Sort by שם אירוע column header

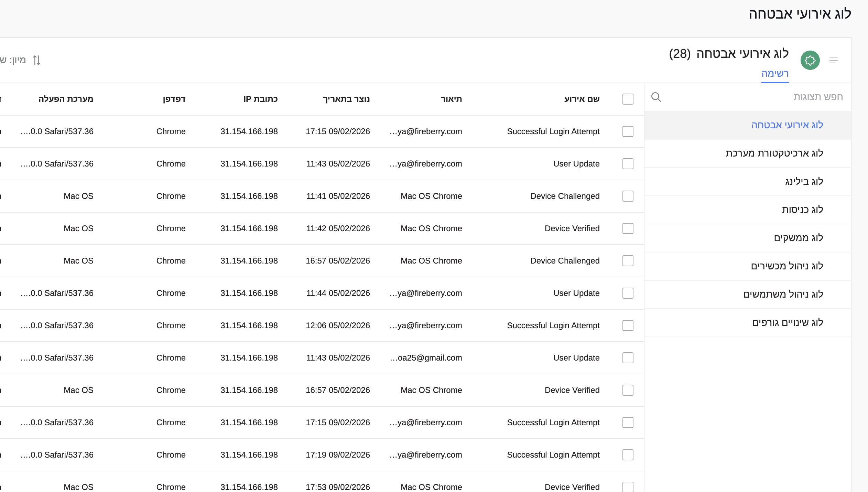[582, 99]
